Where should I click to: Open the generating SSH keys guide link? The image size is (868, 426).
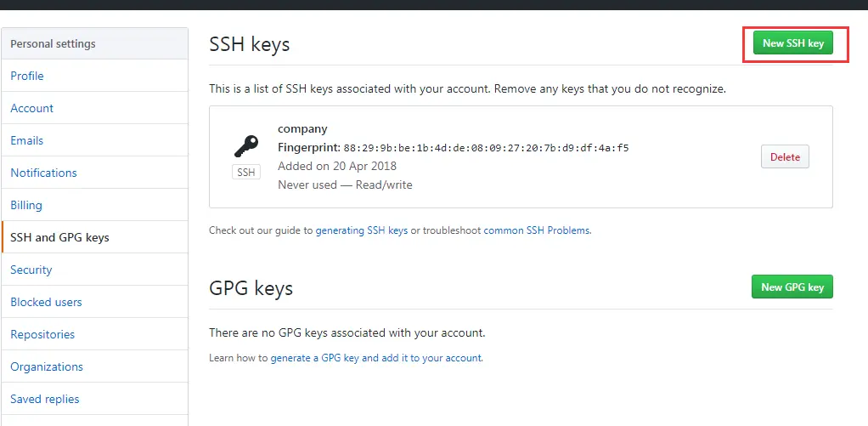tap(362, 230)
